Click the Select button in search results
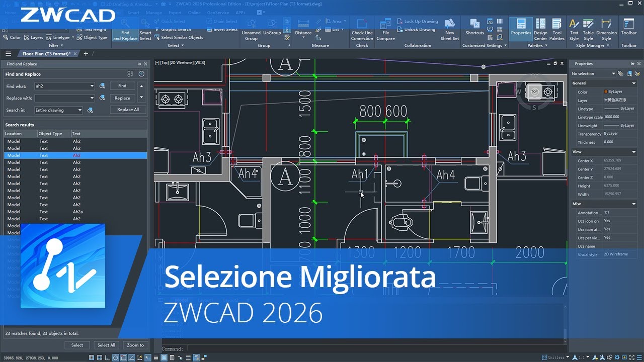Image resolution: width=644 pixels, height=362 pixels. pyautogui.click(x=77, y=345)
